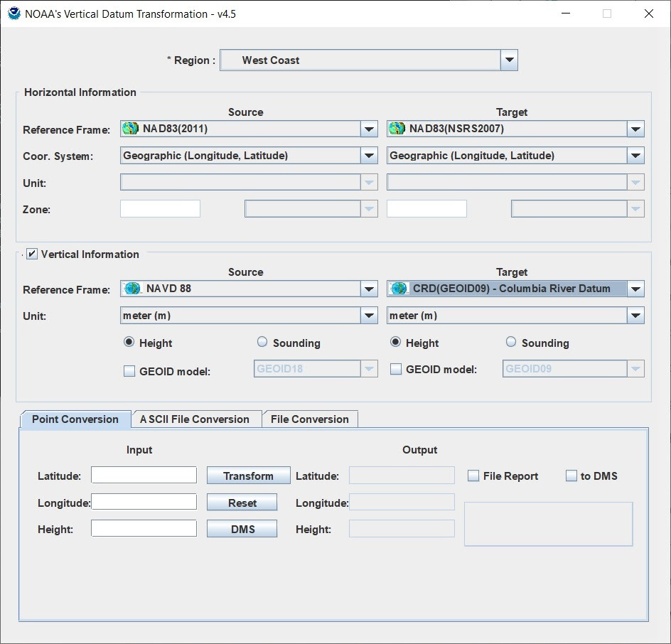The height and width of the screenshot is (644, 671).
Task: Click the globe icon beside NAVD 88
Action: pos(132,289)
